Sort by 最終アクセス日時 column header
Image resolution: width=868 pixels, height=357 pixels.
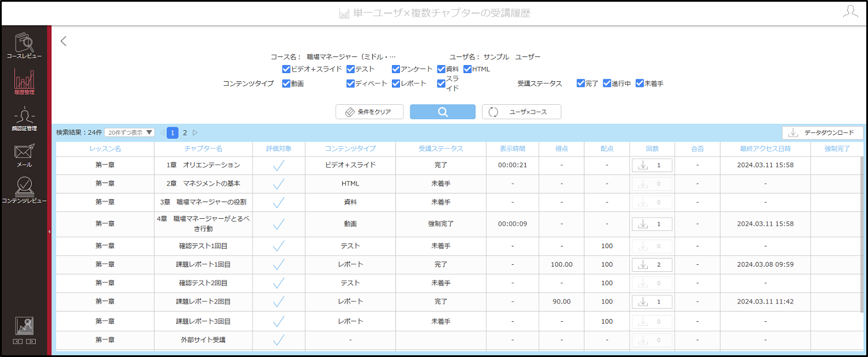pos(765,149)
